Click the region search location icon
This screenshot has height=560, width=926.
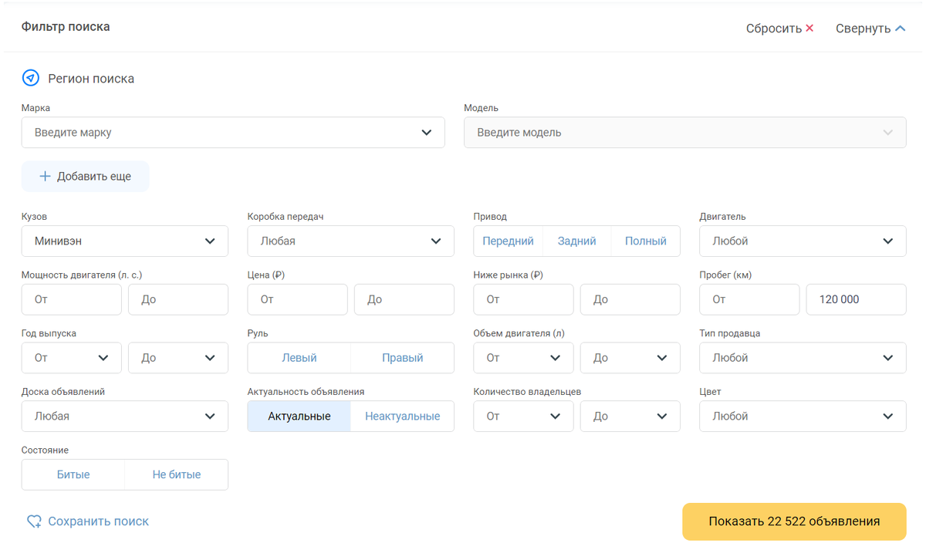click(30, 78)
